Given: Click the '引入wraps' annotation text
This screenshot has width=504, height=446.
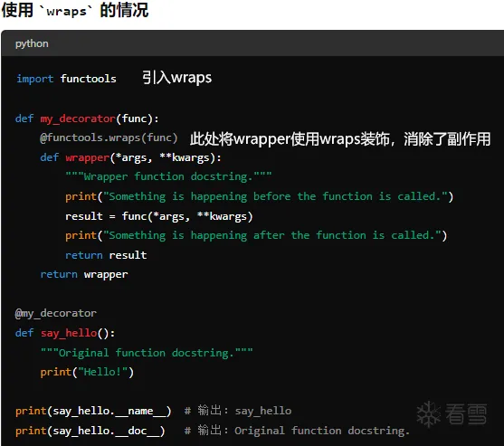Looking at the screenshot, I should click(x=176, y=78).
